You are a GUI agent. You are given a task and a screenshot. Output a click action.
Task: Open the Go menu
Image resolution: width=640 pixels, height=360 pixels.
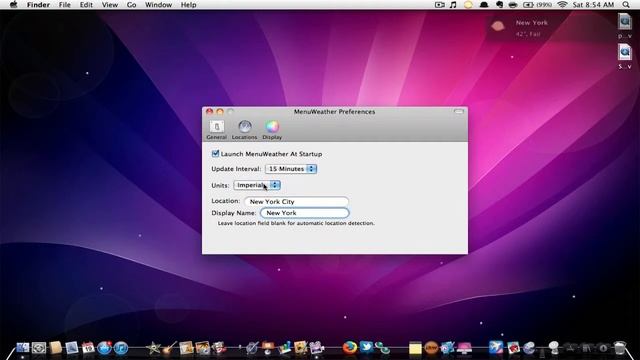pos(131,5)
